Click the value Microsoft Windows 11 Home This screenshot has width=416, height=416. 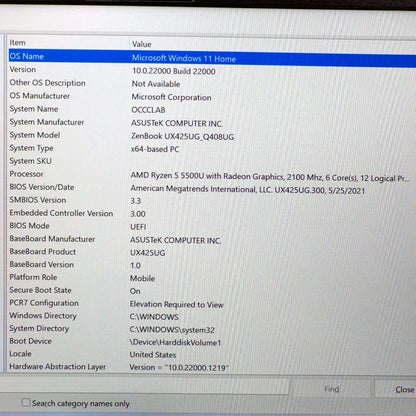point(184,58)
